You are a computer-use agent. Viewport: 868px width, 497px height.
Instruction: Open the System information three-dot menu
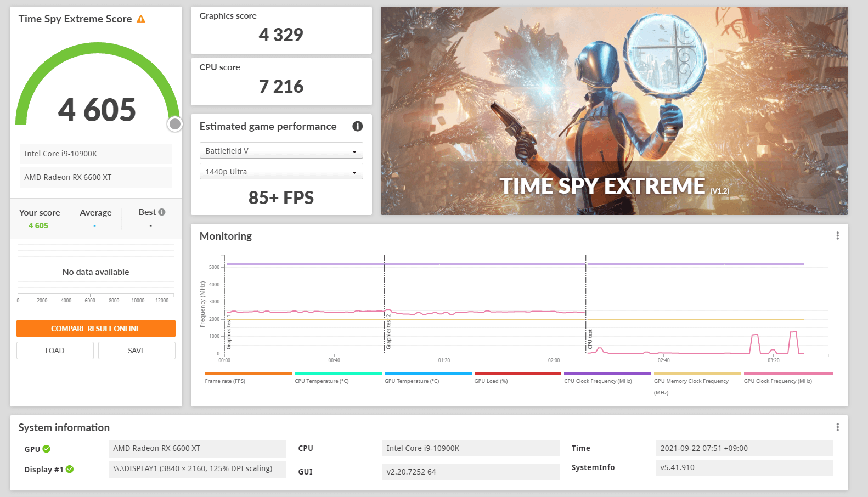[x=837, y=427]
